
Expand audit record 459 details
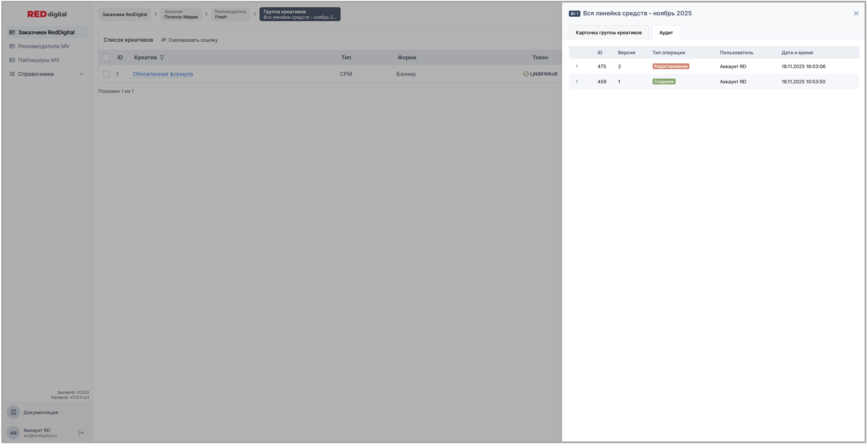click(x=577, y=81)
